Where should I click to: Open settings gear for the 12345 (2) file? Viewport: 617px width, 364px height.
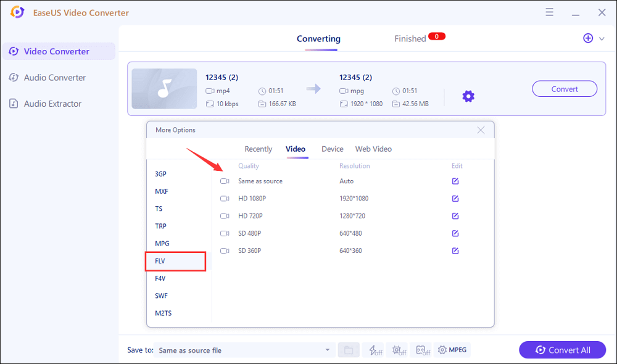468,96
